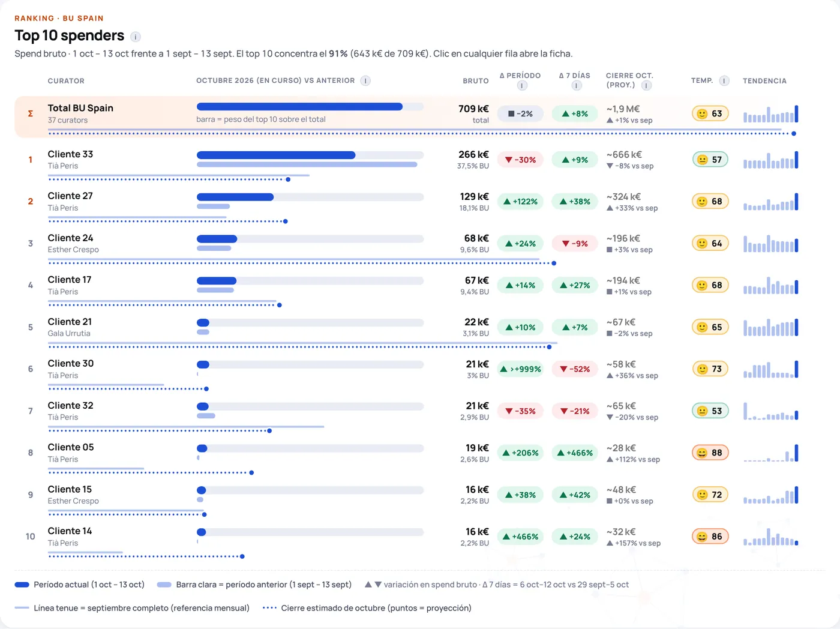Click temperature badge 73 for Cliente 30
This screenshot has height=629, width=840.
tap(710, 369)
